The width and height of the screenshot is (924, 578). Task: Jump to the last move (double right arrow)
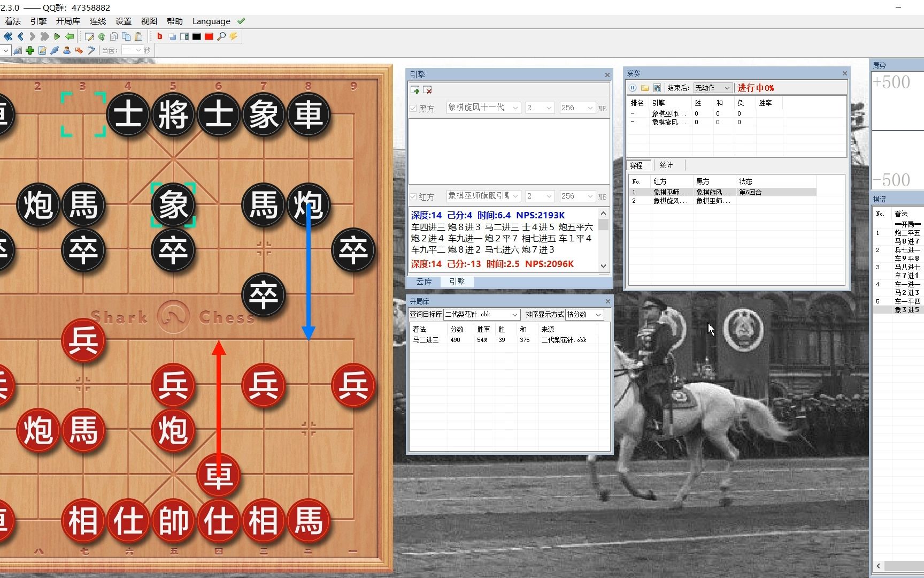point(44,36)
